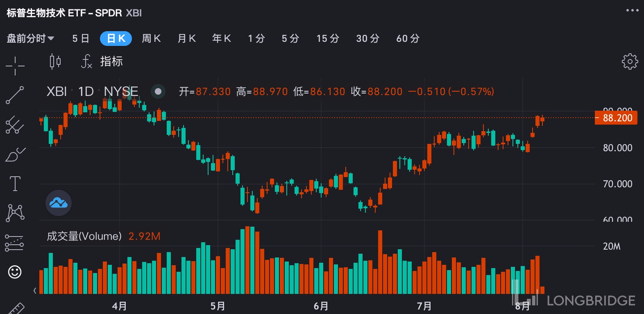Click the blue cloud chart logo

pos(59,203)
